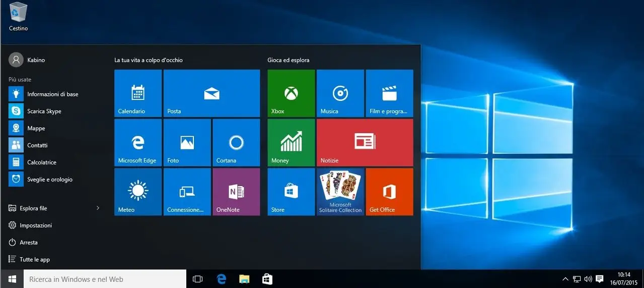Show hidden system tray icons

[565, 279]
